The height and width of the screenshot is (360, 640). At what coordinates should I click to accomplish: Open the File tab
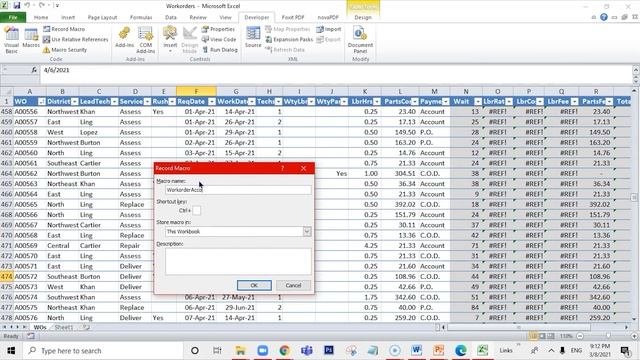tap(13, 18)
